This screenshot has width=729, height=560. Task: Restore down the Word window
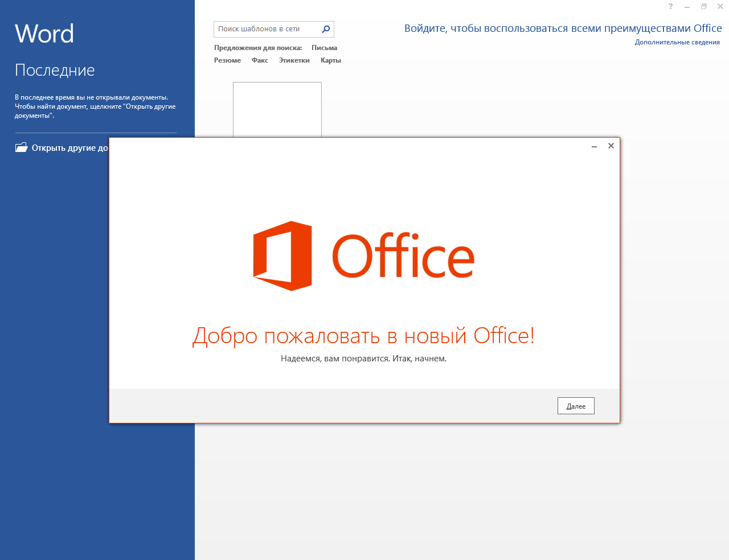tap(704, 6)
